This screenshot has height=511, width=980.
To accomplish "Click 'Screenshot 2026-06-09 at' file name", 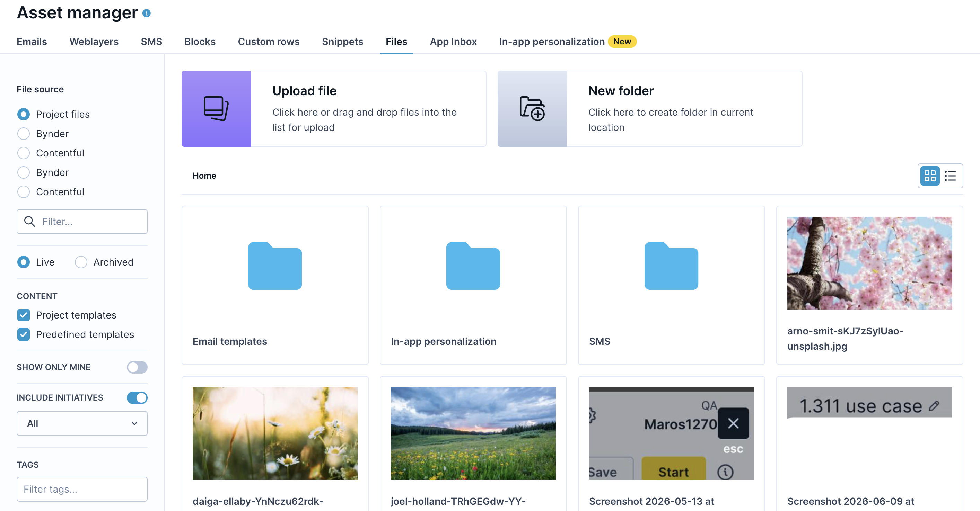I will click(x=851, y=502).
